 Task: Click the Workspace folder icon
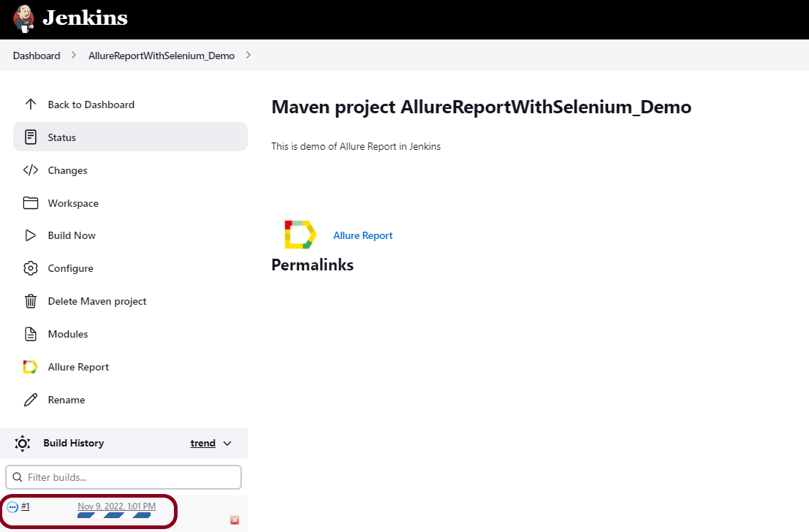point(30,202)
